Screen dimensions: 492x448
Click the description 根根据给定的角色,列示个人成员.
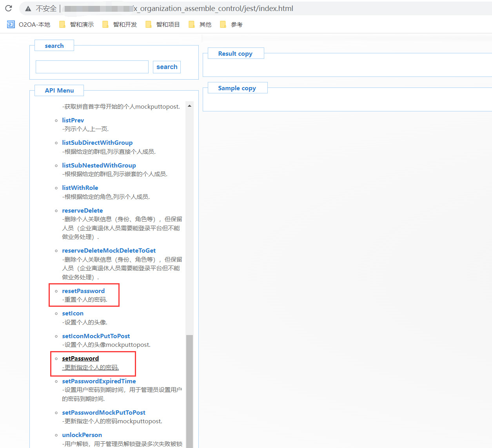106,197
